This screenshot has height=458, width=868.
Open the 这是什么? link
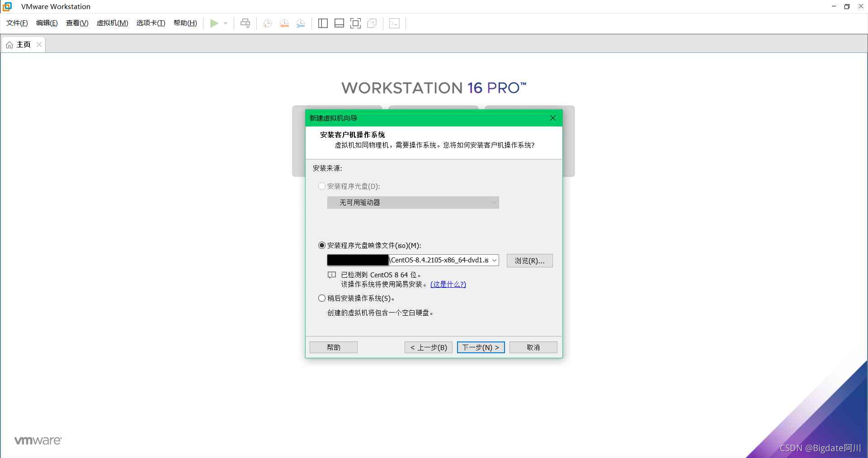click(x=448, y=284)
